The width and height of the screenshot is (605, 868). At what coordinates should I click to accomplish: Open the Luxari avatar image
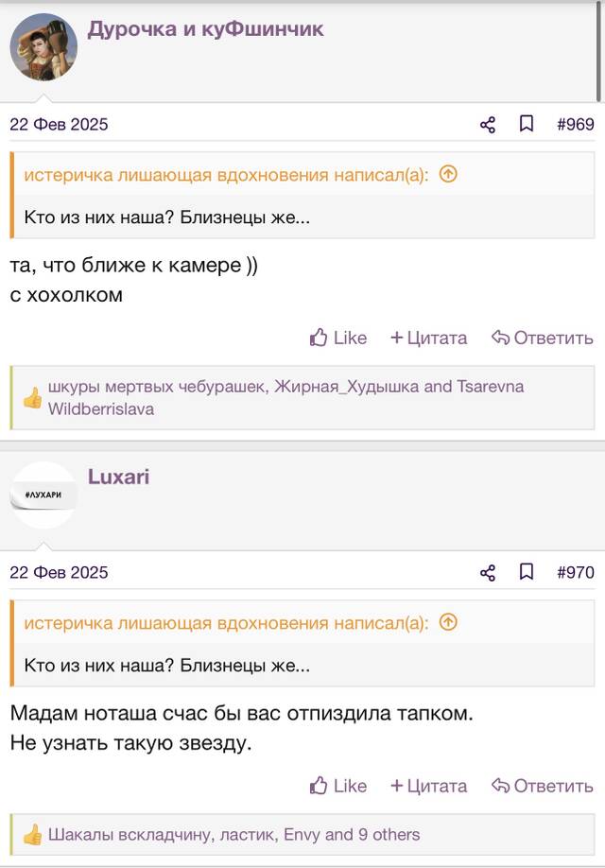43,495
